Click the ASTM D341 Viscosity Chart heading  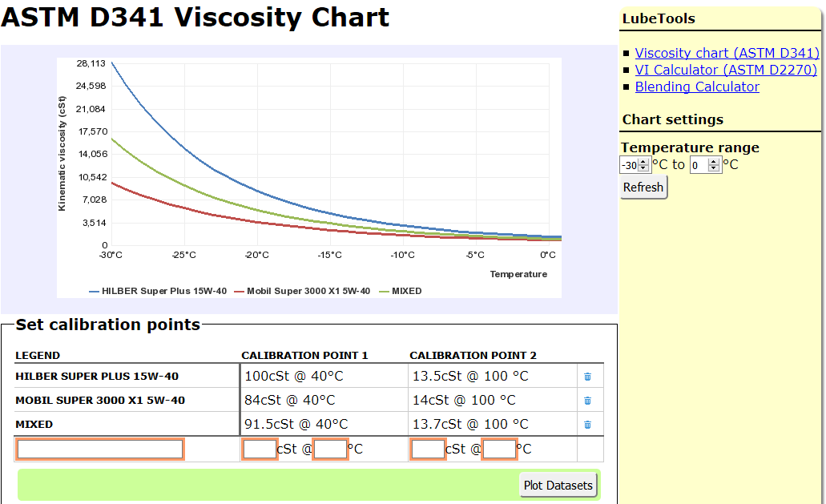195,18
